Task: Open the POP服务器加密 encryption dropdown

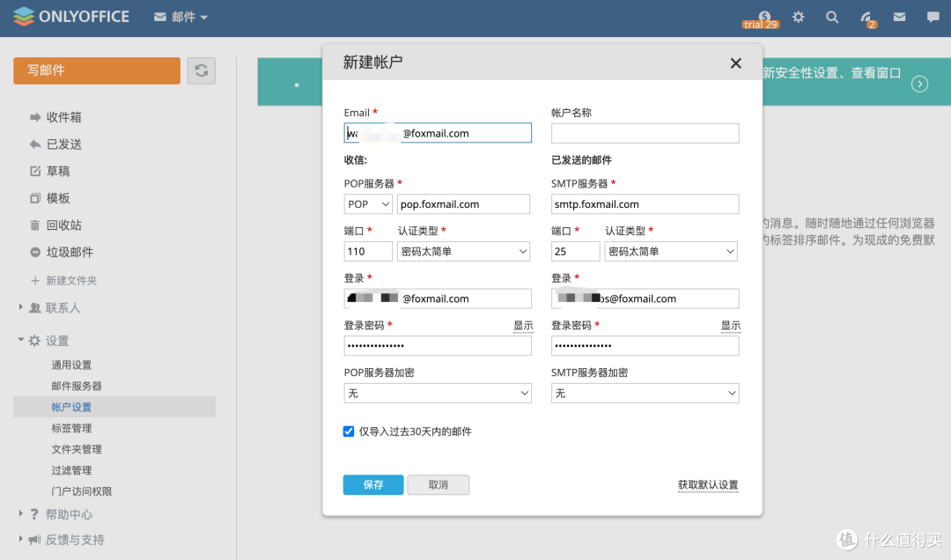Action: tap(438, 394)
